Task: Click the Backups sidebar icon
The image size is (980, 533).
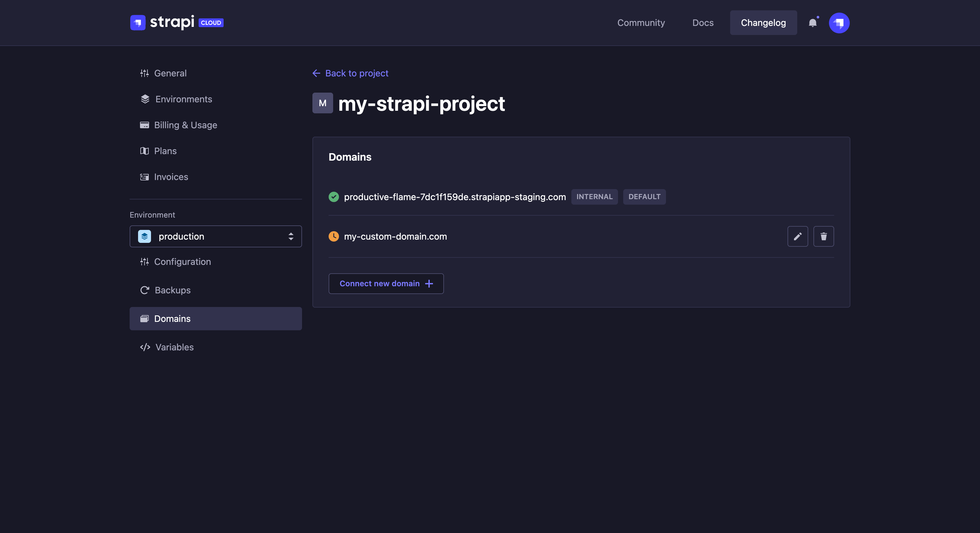Action: (x=144, y=290)
